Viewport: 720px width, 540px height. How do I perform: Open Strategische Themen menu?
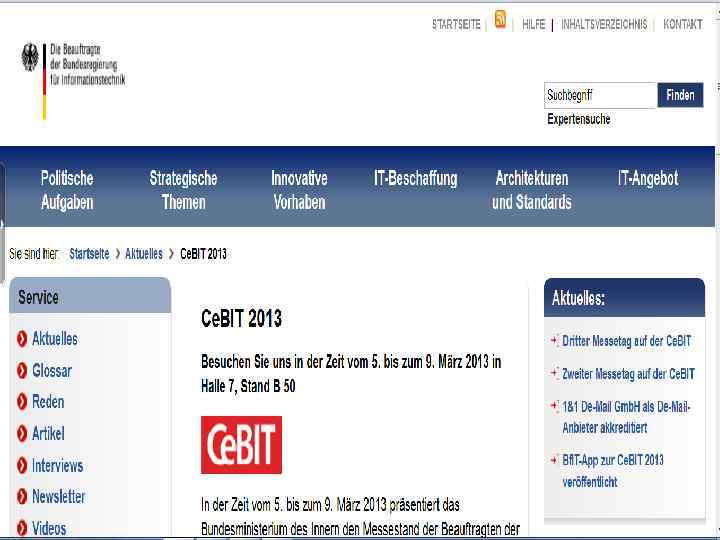[183, 190]
